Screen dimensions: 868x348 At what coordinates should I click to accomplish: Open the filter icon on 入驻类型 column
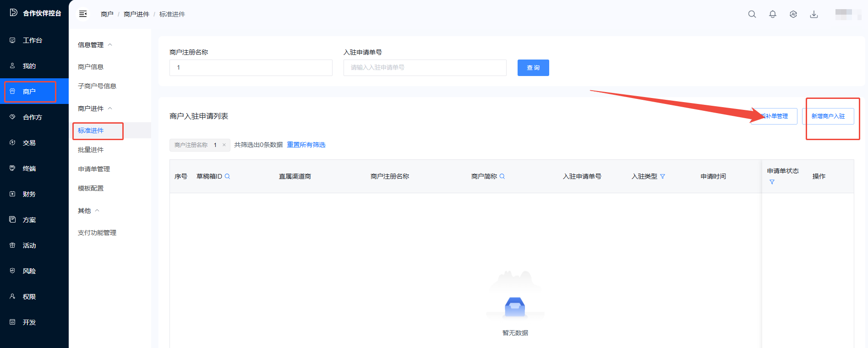(x=662, y=176)
